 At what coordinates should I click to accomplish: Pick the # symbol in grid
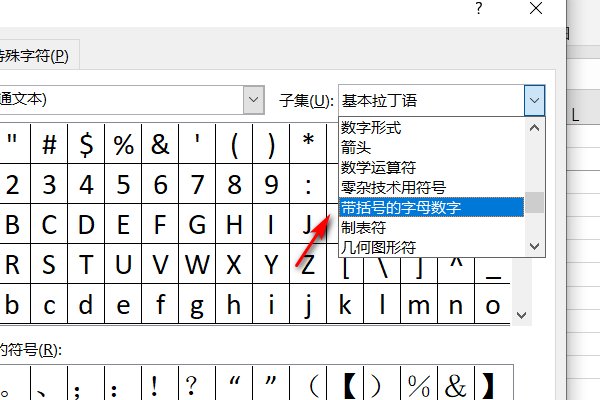coord(49,144)
